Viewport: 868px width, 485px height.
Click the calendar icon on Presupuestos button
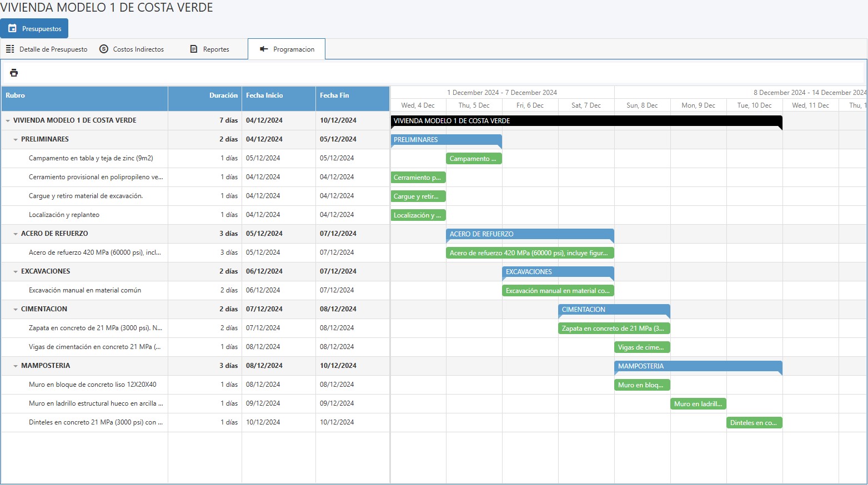pos(12,28)
